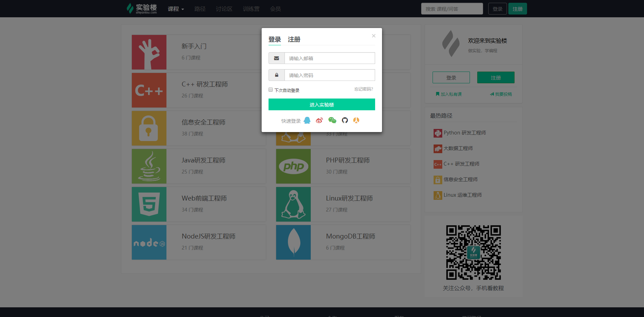Screen dimensions: 644x317
Task: Click 加入私有课 in the sidebar
Action: pos(448,94)
